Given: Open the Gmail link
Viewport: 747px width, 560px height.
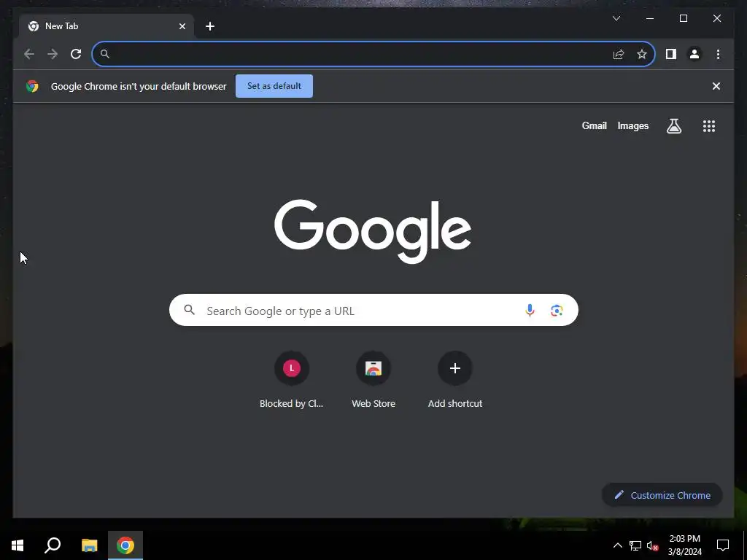Looking at the screenshot, I should pyautogui.click(x=594, y=125).
